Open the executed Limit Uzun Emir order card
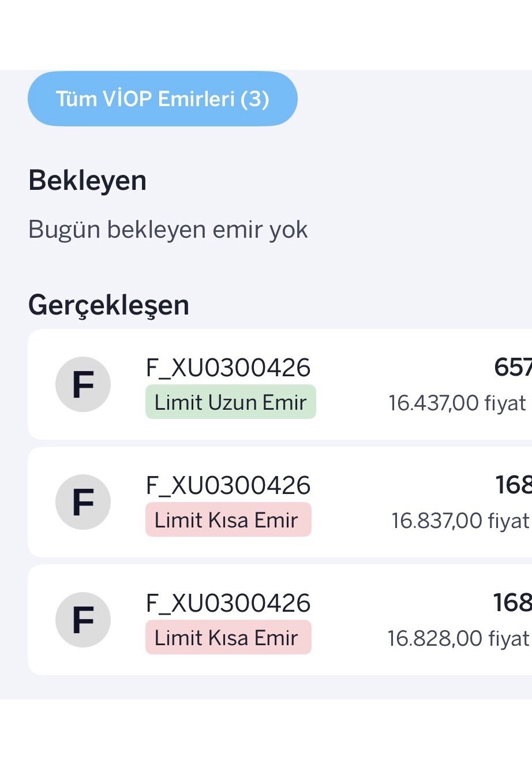532x771 pixels. point(352,385)
